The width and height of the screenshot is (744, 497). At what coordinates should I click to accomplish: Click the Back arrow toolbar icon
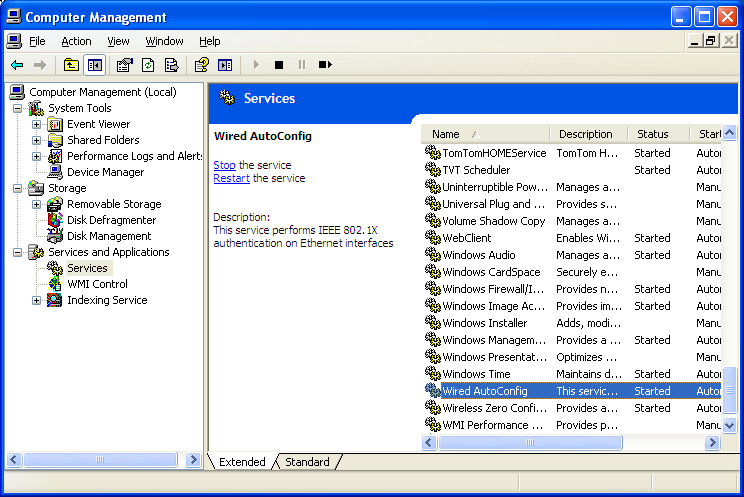[17, 65]
